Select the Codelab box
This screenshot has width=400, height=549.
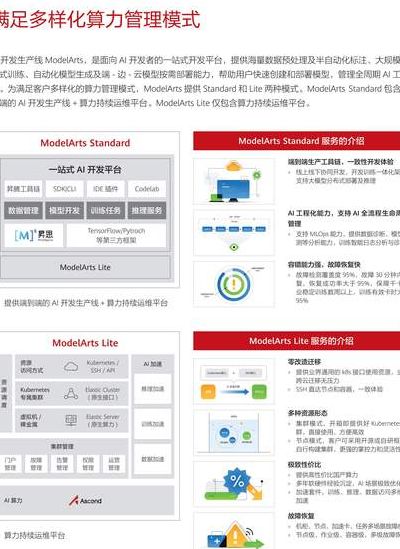(x=147, y=189)
